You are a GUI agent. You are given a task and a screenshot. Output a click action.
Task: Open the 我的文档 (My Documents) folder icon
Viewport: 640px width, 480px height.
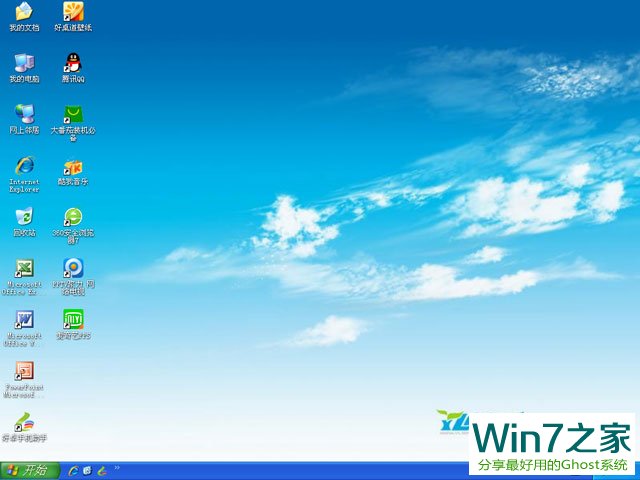coord(24,13)
